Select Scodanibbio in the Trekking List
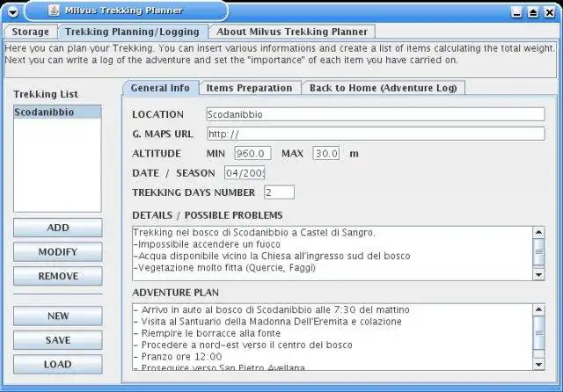Image resolution: width=563 pixels, height=392 pixels. [57, 113]
